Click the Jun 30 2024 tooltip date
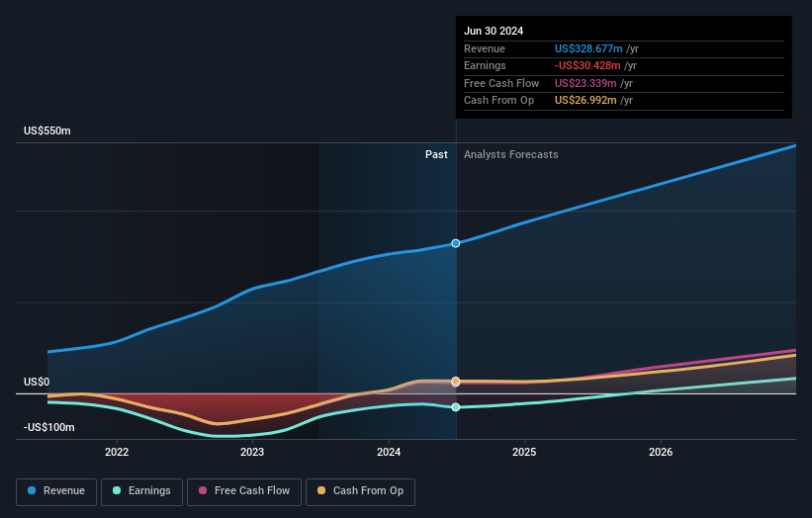The height and width of the screenshot is (518, 812). click(494, 31)
